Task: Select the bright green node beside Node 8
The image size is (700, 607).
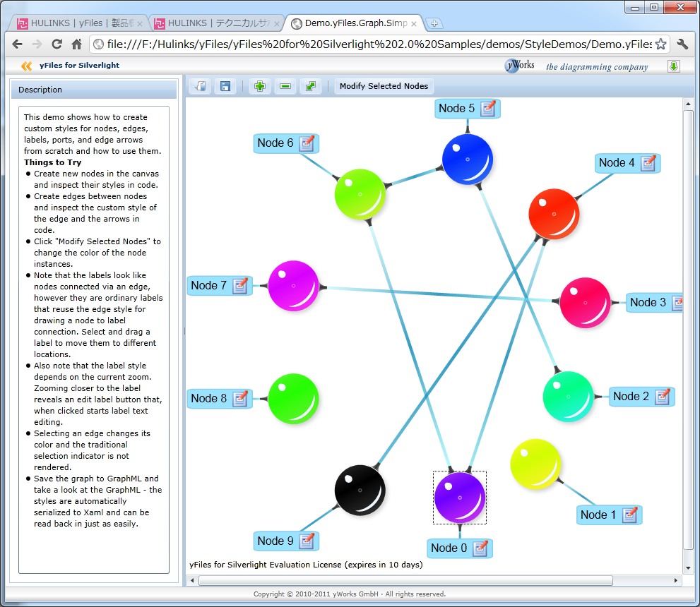Action: [293, 398]
